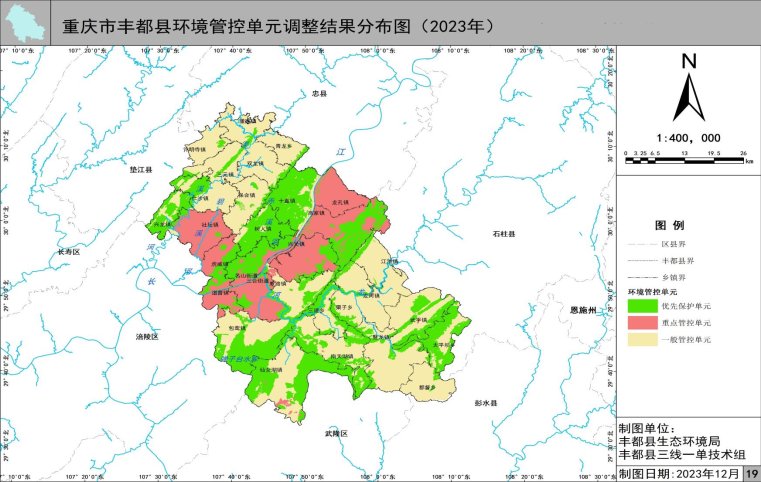Click the 1:400,000 scale text
Screen dimensions: 761x482
(688, 138)
